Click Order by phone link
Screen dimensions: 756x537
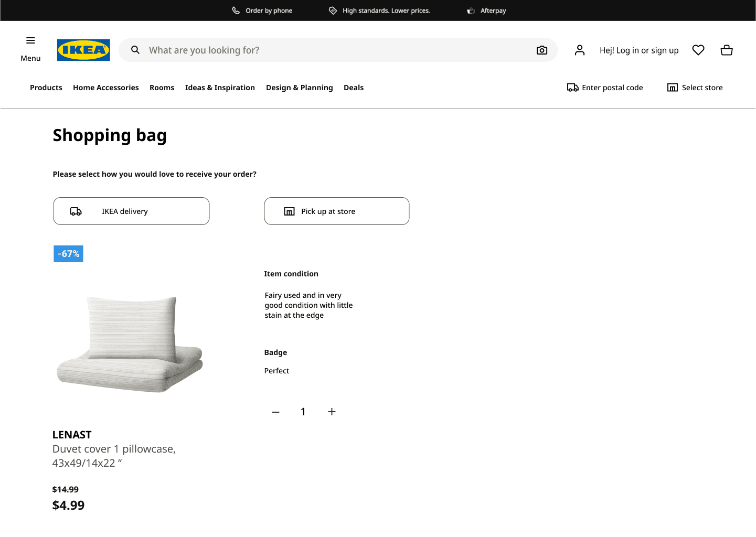click(269, 10)
